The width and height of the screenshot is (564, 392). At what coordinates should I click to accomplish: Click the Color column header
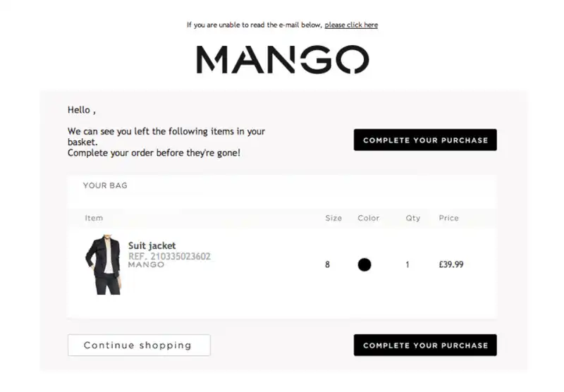368,218
